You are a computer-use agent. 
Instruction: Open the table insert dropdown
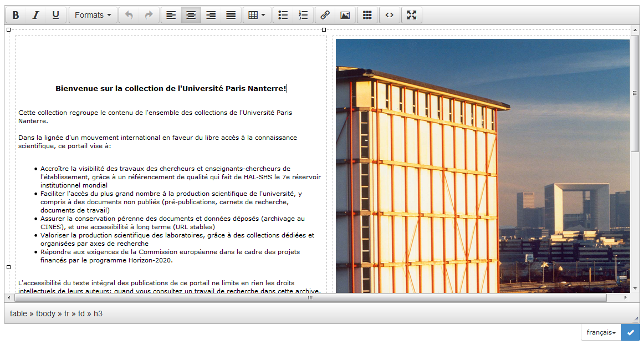click(x=257, y=15)
